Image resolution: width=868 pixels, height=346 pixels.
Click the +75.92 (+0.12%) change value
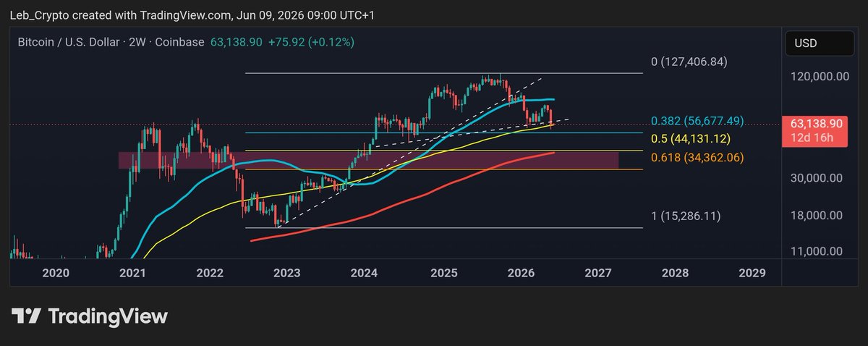[x=311, y=43]
